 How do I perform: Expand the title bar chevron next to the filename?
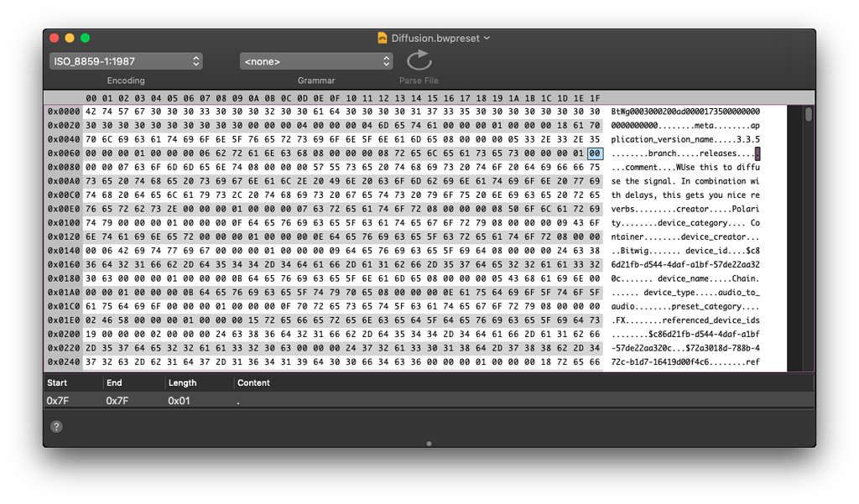[487, 38]
